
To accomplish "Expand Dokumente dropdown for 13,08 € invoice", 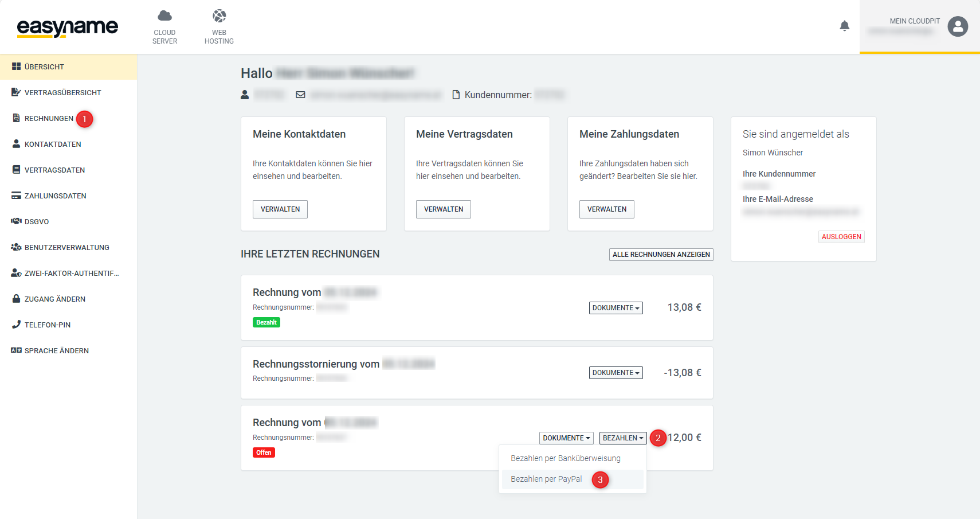I will (x=616, y=308).
